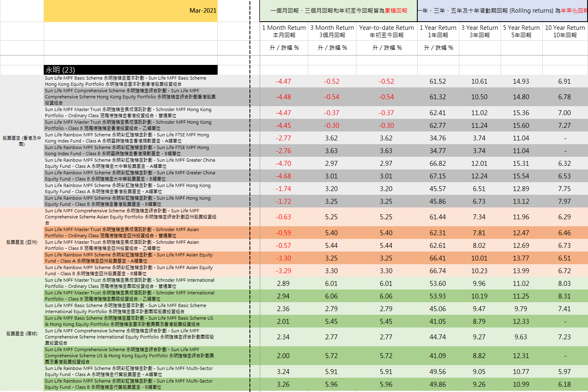The width and height of the screenshot is (588, 392).
Task: Select the Year-to-date Return column header
Action: [387, 31]
